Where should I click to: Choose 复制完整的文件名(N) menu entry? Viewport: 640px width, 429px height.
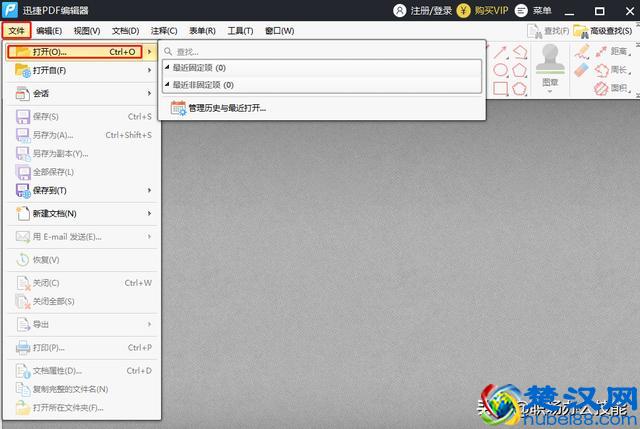click(x=82, y=389)
